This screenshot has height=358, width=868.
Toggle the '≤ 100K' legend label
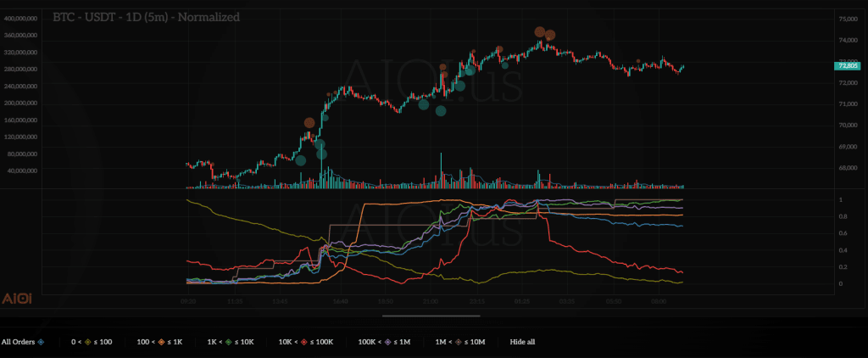coord(324,342)
